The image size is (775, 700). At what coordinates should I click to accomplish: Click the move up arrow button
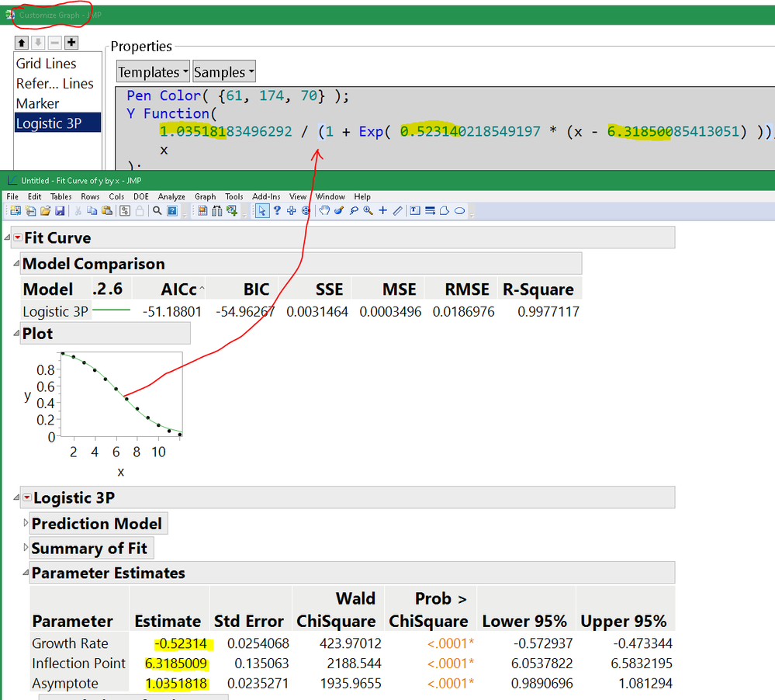[22, 43]
